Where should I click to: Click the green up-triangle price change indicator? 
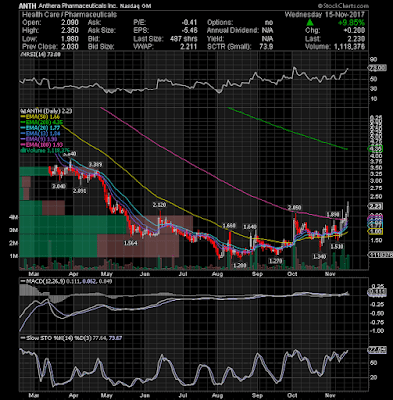pos(310,22)
